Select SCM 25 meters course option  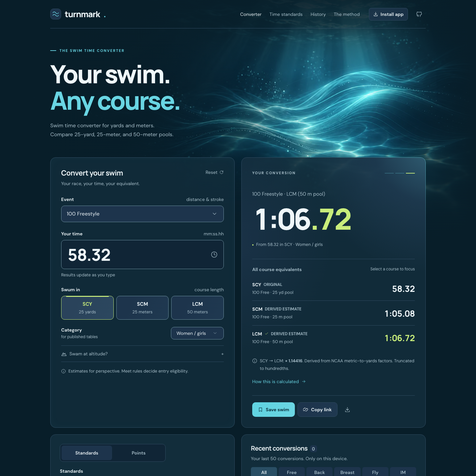(x=142, y=308)
